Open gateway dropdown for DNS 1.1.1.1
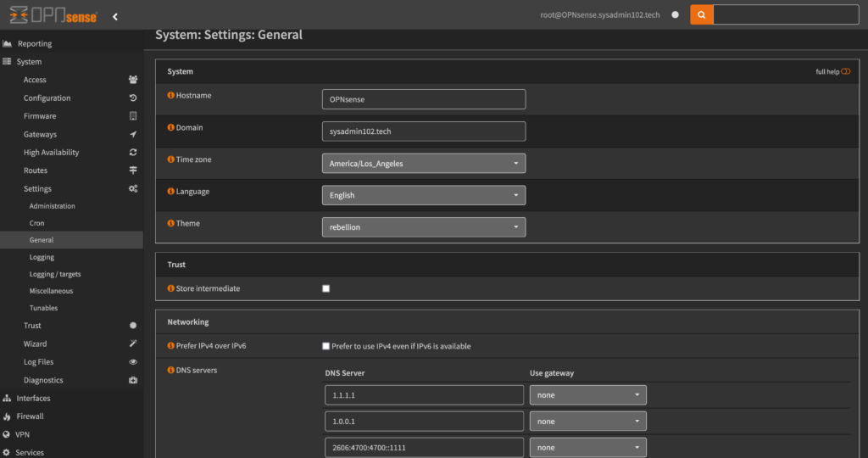 [588, 395]
